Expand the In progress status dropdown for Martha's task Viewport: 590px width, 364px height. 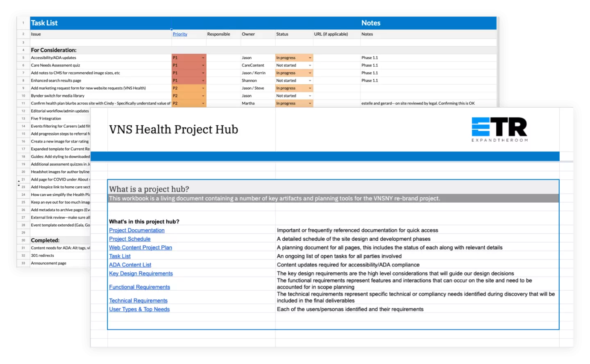tap(310, 104)
